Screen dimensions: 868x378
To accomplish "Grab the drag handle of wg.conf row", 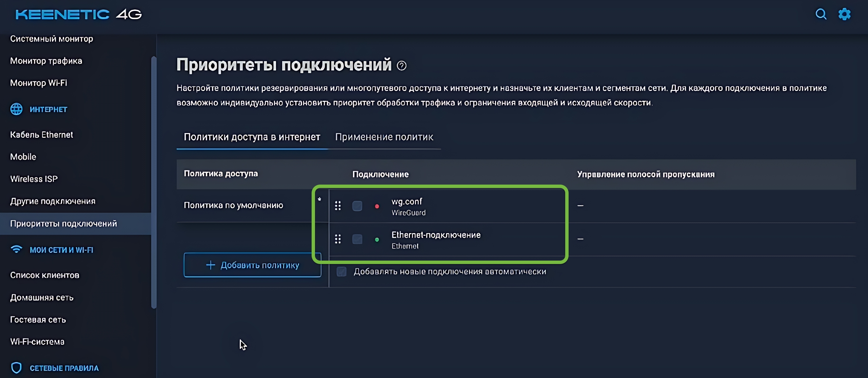I will [x=338, y=206].
